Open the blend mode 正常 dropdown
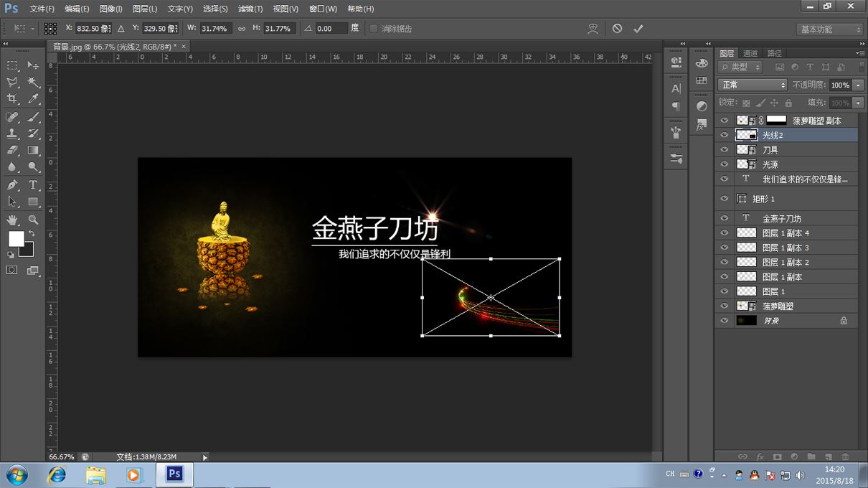 coord(753,85)
